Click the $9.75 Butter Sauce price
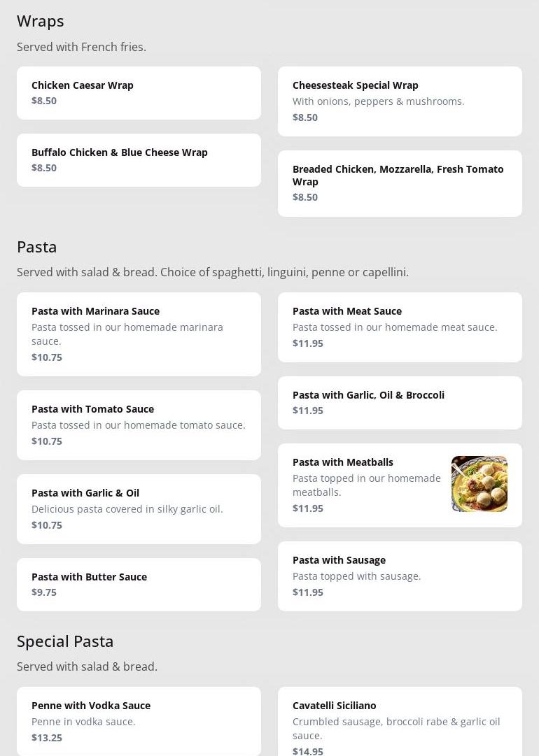The image size is (539, 756). tap(44, 592)
